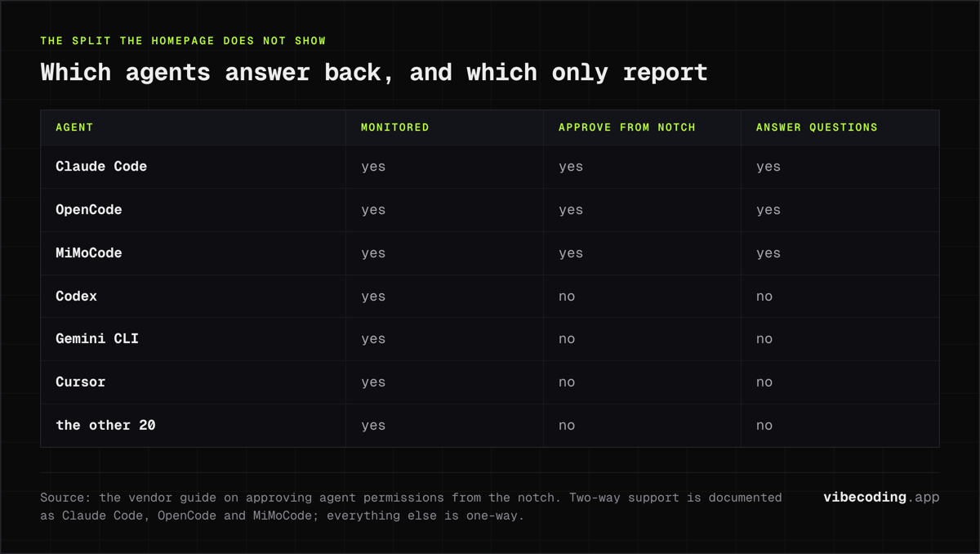Screen dimensions: 980x554
Task: Click MiMoCode's Answer questions 'yes'
Action: click(x=768, y=254)
